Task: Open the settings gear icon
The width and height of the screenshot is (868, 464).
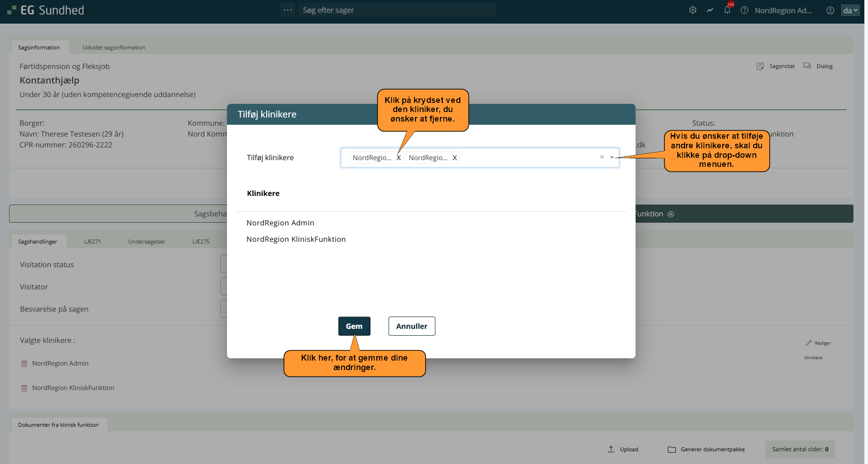Action: (x=692, y=10)
